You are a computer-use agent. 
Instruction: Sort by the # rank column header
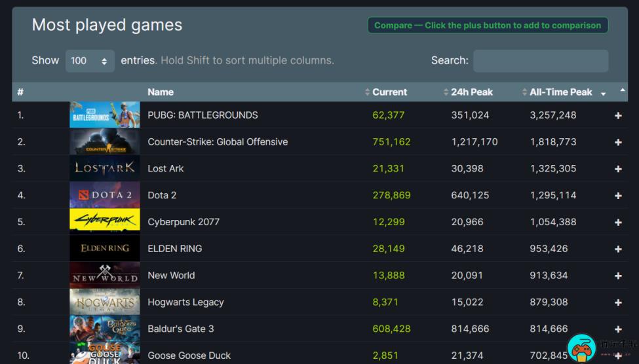coord(20,92)
